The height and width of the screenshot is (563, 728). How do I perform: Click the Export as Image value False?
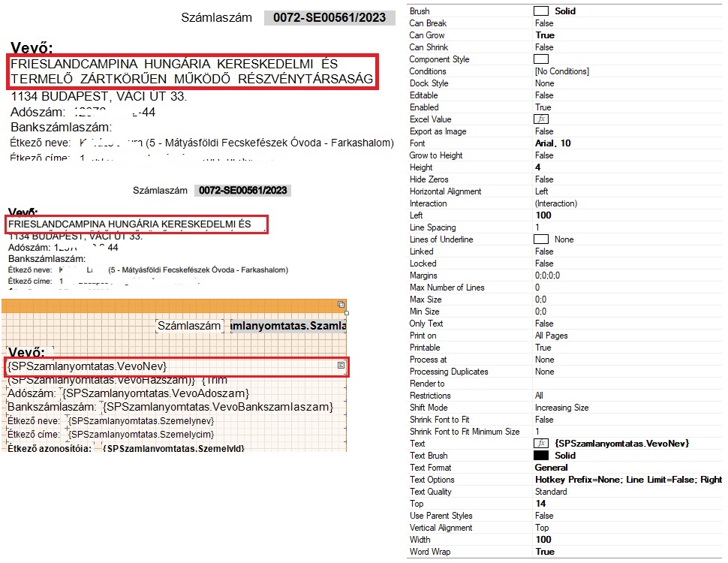point(544,131)
